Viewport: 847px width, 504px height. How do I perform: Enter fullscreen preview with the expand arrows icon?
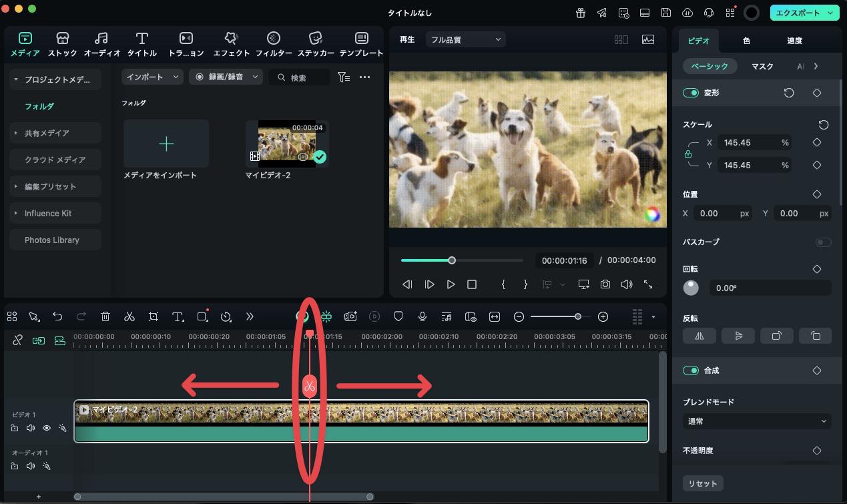click(x=648, y=284)
